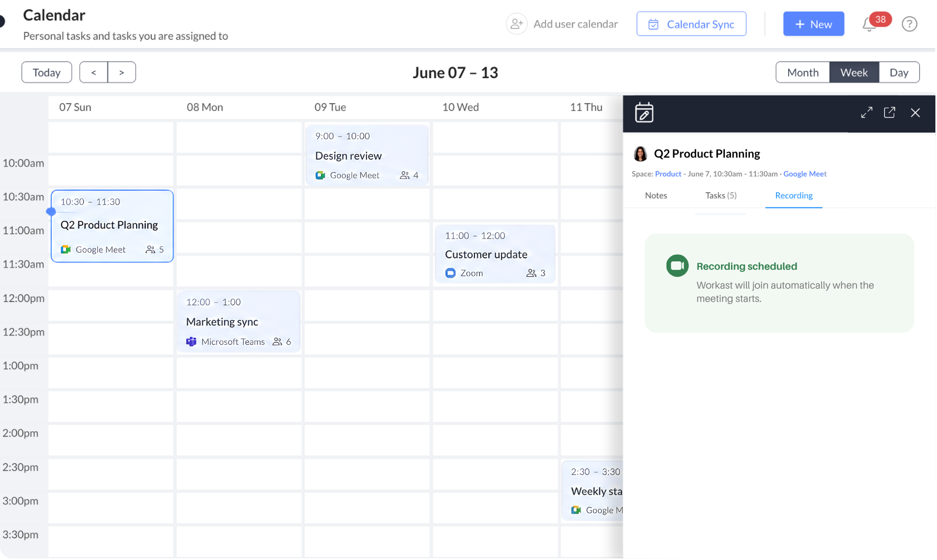Open the Notes tab in meeting panel
937x560 pixels.
click(656, 195)
